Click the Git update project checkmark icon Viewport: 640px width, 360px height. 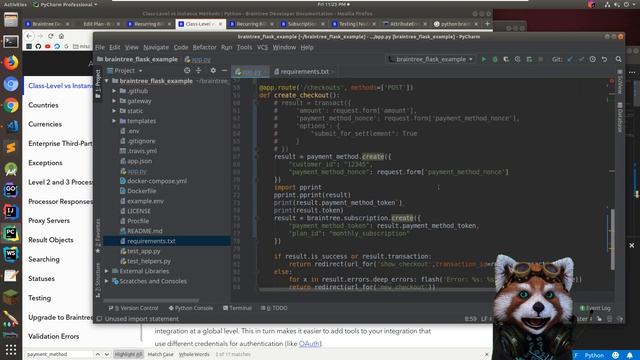point(570,59)
